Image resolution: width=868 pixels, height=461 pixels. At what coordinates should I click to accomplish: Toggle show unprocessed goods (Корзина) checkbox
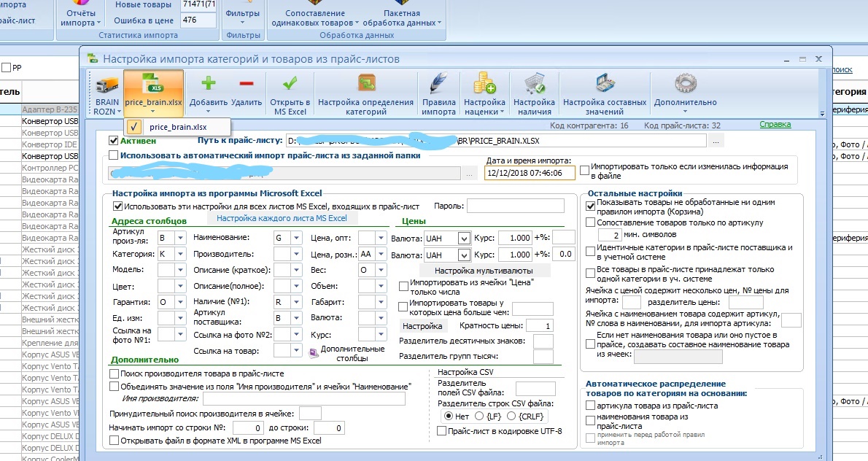[x=591, y=206]
